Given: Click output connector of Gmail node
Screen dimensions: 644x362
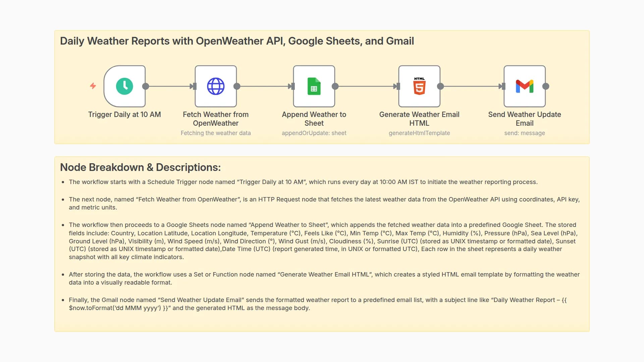Looking at the screenshot, I should pyautogui.click(x=546, y=86).
